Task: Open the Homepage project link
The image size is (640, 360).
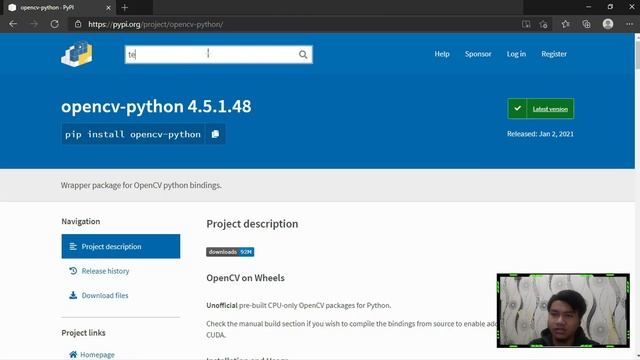Action: pos(97,354)
